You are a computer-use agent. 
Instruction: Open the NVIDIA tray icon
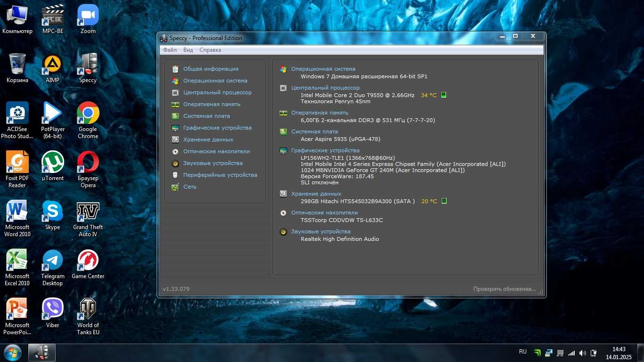[x=537, y=353]
